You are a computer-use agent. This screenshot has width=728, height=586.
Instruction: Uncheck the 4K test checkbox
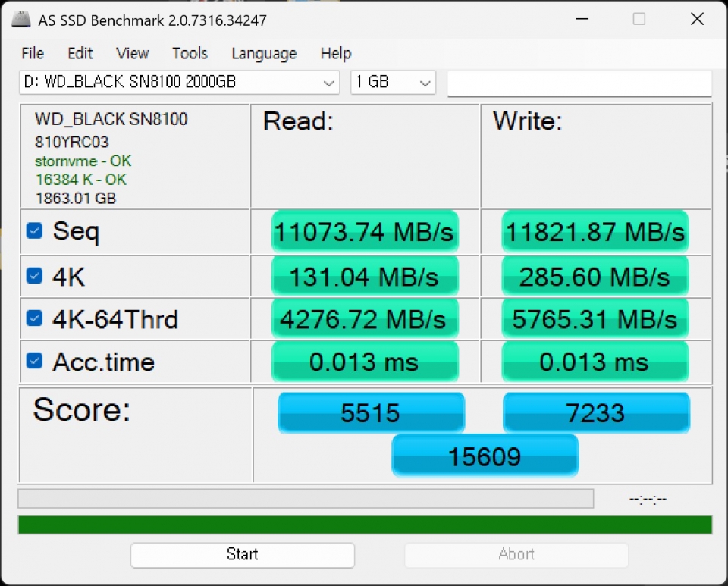pyautogui.click(x=34, y=276)
